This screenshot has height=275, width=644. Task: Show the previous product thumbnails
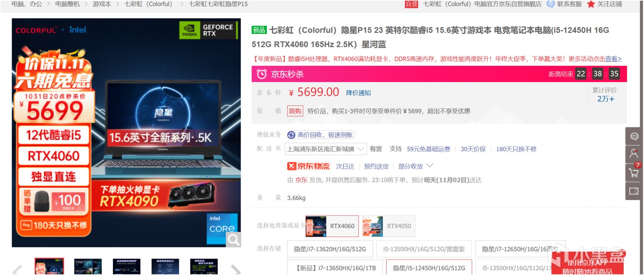coord(17,269)
